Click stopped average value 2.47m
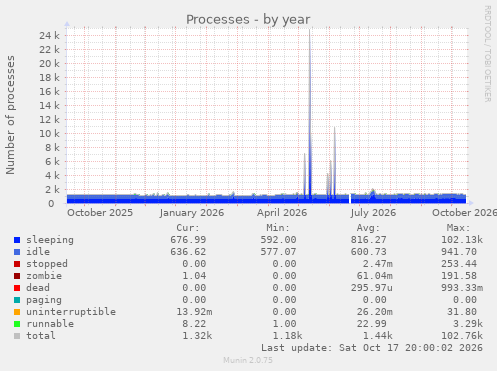 [377, 264]
